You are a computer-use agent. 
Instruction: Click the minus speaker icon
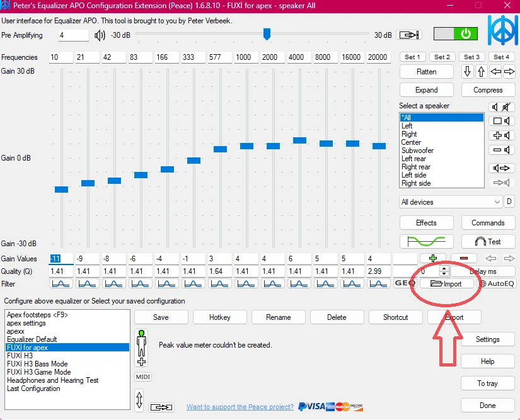click(502, 150)
